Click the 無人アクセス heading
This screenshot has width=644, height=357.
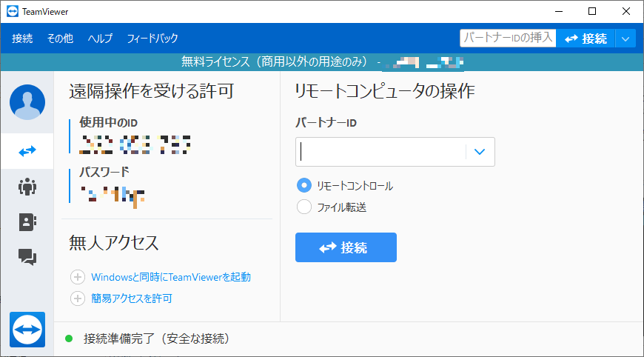(x=114, y=242)
